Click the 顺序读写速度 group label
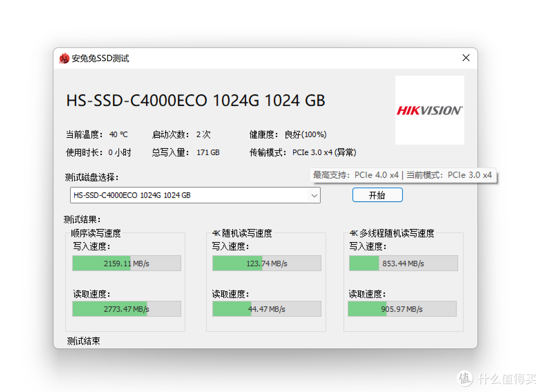This screenshot has height=392, width=542. [96, 233]
